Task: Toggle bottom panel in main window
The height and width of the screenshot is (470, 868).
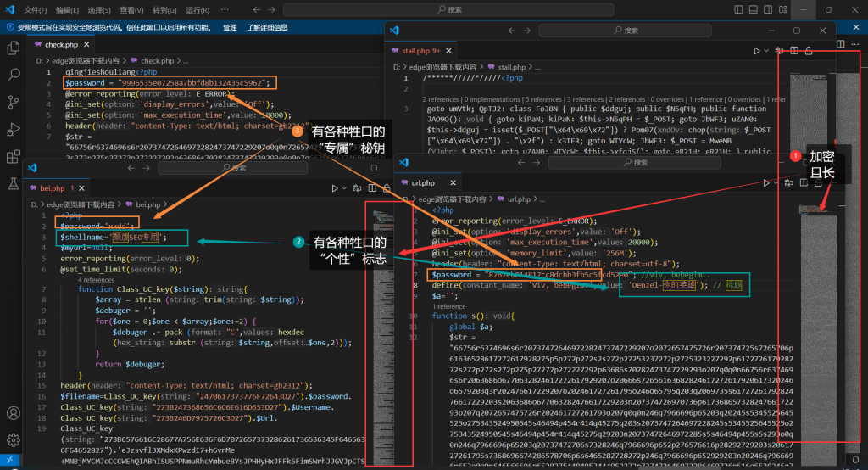Action: coord(753,9)
